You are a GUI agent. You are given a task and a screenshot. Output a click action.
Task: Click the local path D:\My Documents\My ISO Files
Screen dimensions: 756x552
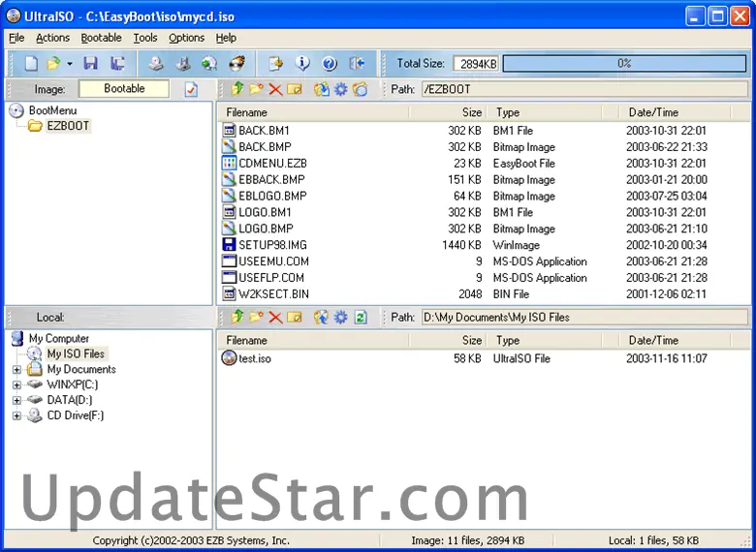[x=584, y=317]
